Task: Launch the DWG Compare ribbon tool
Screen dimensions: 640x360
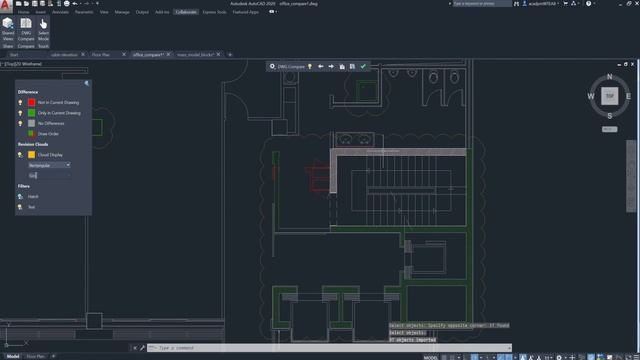Action: [26, 29]
